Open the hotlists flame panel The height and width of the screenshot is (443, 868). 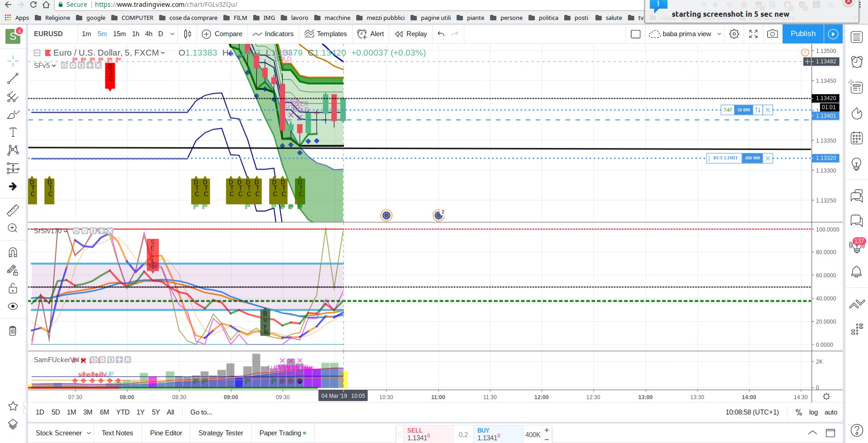click(857, 113)
